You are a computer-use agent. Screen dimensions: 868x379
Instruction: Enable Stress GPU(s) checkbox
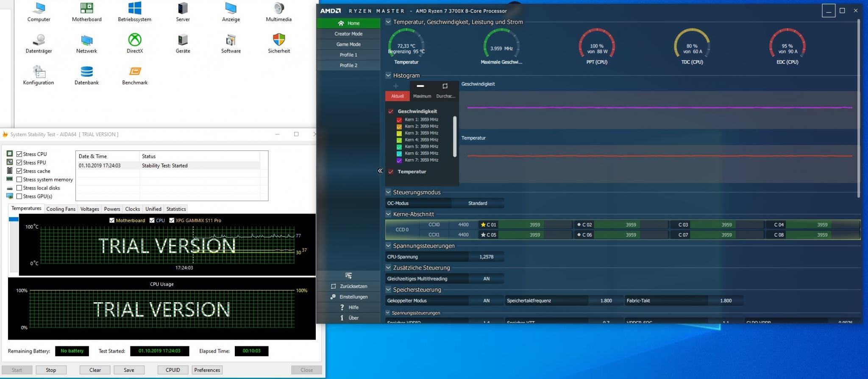point(19,196)
